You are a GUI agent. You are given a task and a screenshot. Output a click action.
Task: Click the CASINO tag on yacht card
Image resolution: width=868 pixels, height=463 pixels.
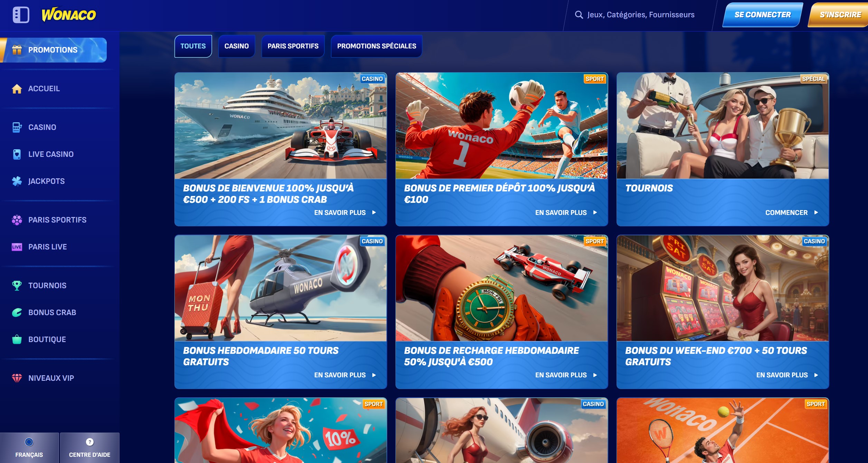[372, 79]
